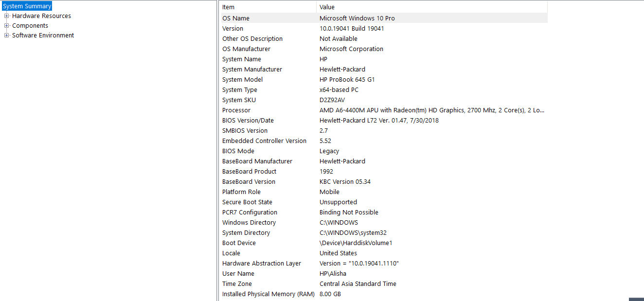Click the D2Z92AV value
Screen dimensions: 644x301
point(332,100)
